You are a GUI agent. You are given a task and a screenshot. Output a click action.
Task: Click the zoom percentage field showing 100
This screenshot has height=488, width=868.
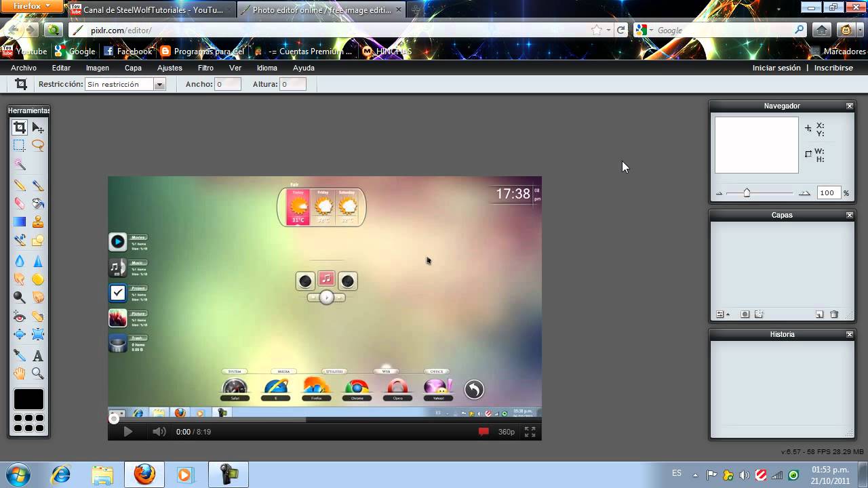(x=829, y=193)
